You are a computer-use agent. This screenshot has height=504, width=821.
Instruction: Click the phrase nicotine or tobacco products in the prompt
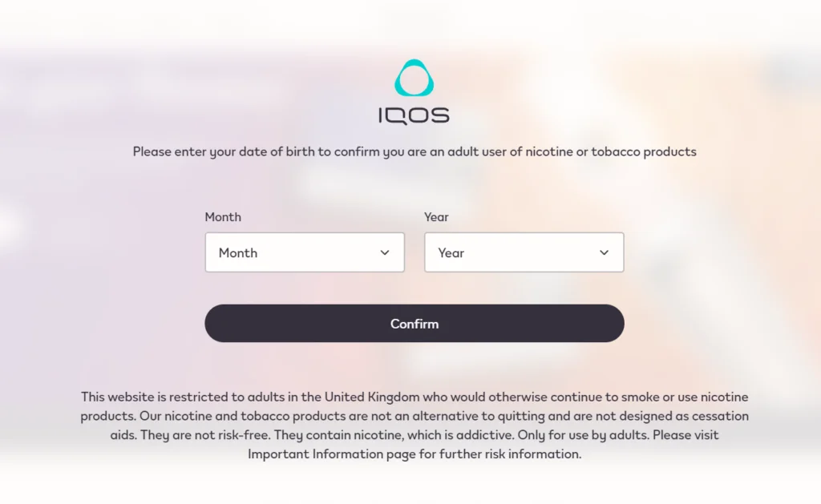click(611, 151)
